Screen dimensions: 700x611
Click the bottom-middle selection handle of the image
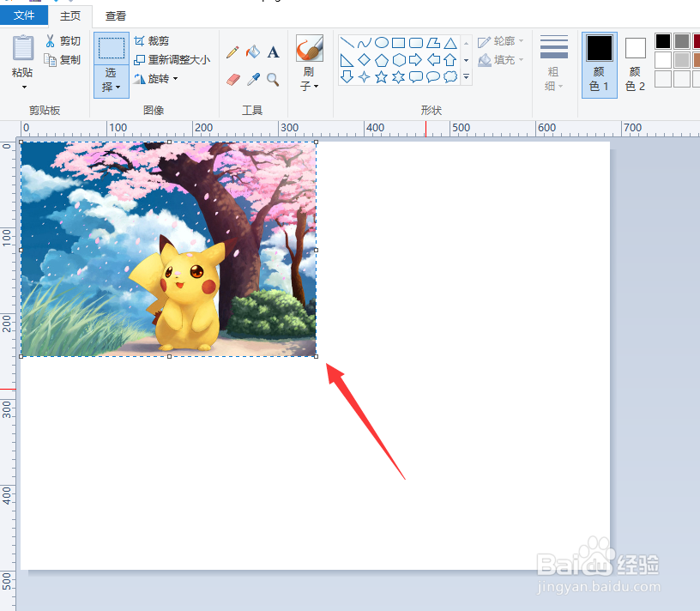coord(169,356)
